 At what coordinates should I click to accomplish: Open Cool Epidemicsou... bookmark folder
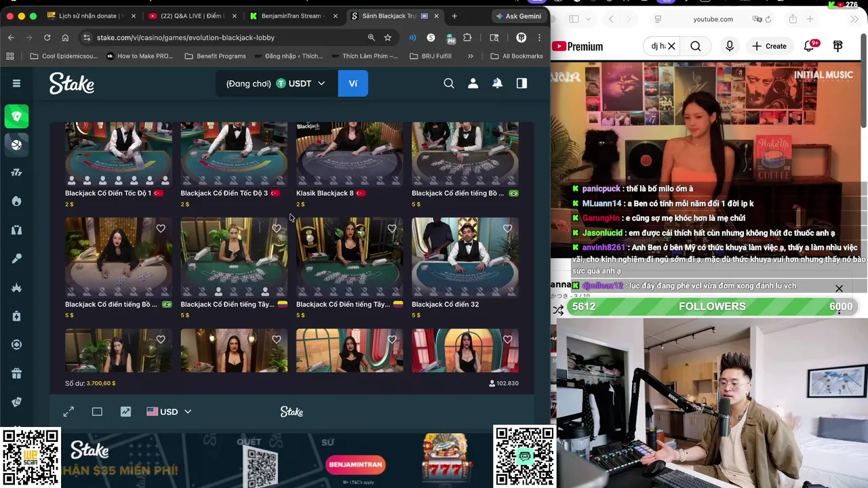64,56
